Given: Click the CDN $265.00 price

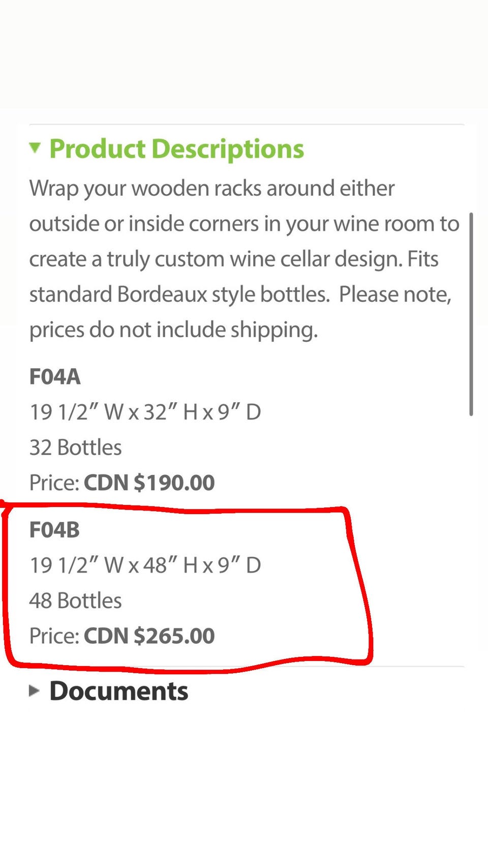Looking at the screenshot, I should pyautogui.click(x=149, y=636).
